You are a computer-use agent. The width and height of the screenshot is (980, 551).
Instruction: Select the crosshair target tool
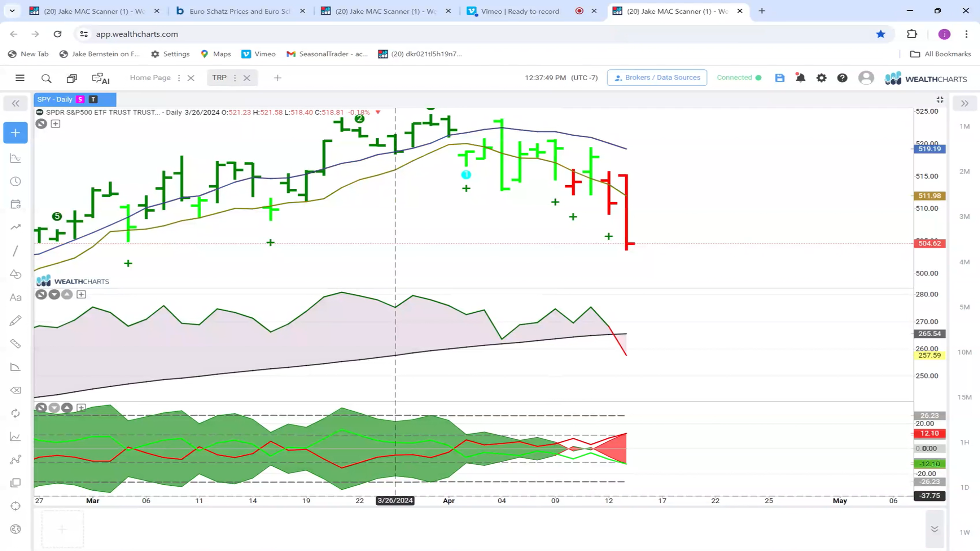coord(15,506)
